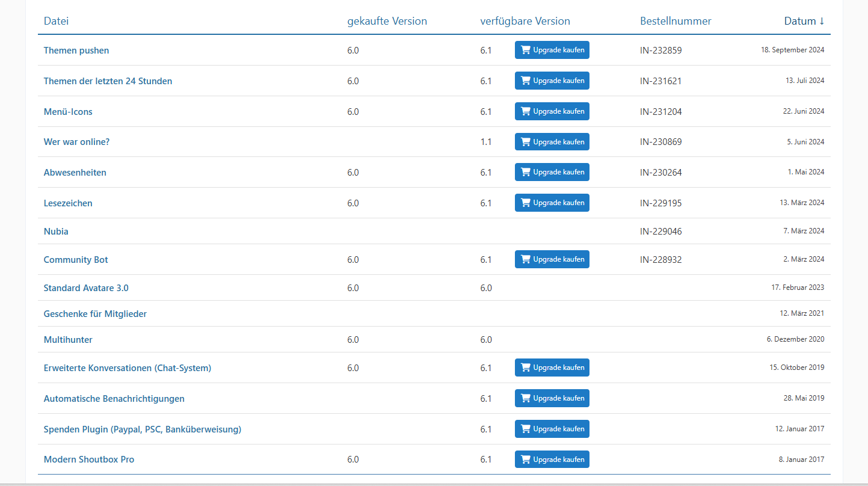Sort the table by Datum column
This screenshot has height=486, width=868.
[804, 21]
